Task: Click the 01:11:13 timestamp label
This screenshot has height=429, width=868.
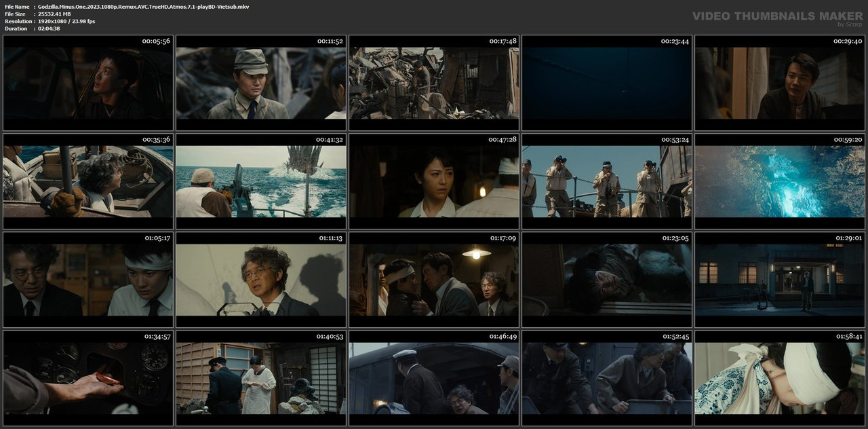Action: (330, 238)
